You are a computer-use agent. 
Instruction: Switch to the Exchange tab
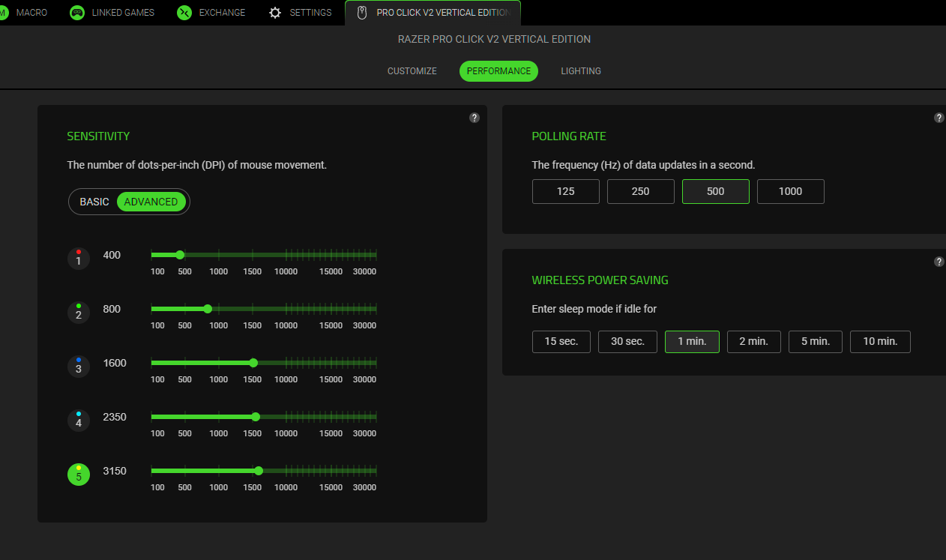pyautogui.click(x=211, y=13)
